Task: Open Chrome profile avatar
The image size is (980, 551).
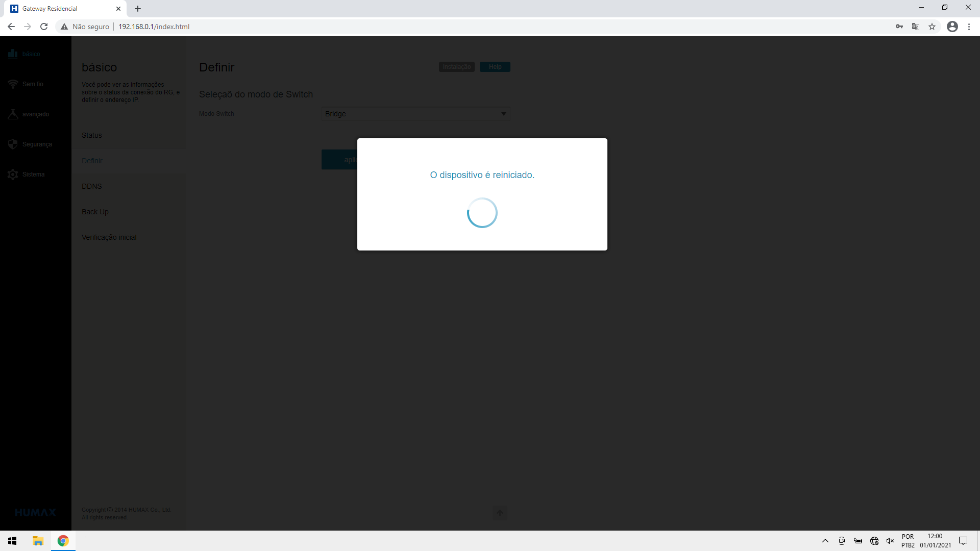Action: coord(952,27)
